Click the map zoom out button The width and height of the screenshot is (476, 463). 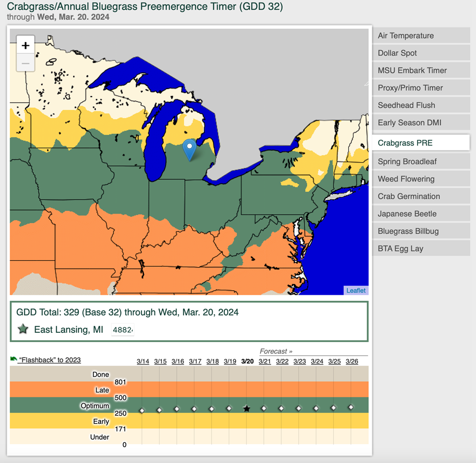[x=25, y=64]
